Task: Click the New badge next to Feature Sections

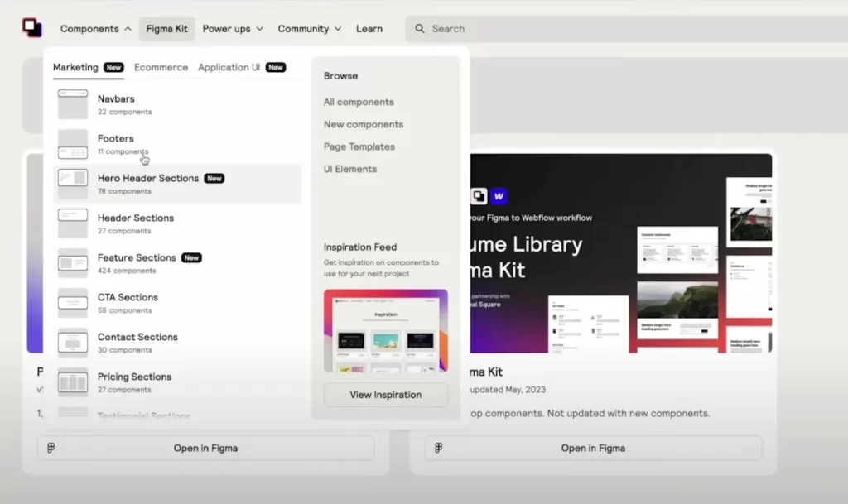Action: pos(191,257)
